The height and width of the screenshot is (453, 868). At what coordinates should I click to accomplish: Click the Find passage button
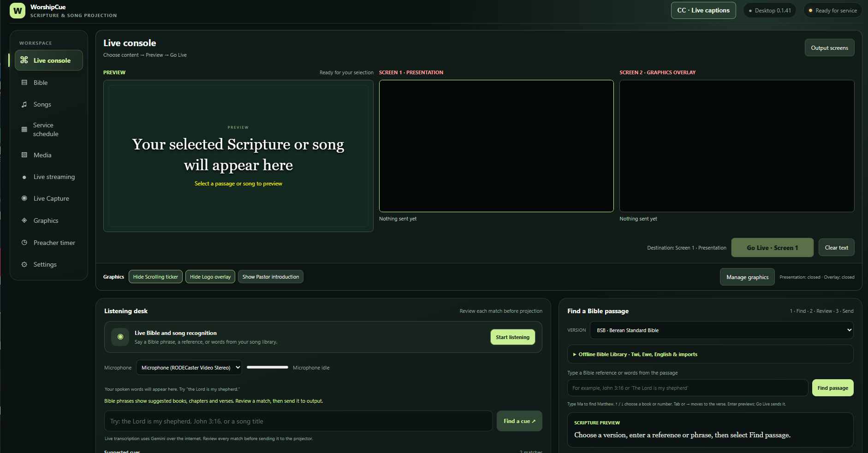pyautogui.click(x=833, y=388)
